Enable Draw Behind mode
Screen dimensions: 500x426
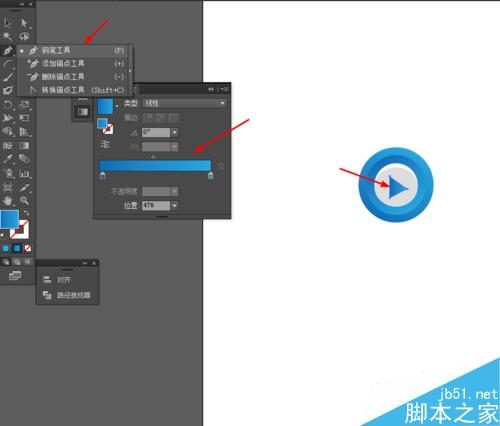[x=17, y=262]
